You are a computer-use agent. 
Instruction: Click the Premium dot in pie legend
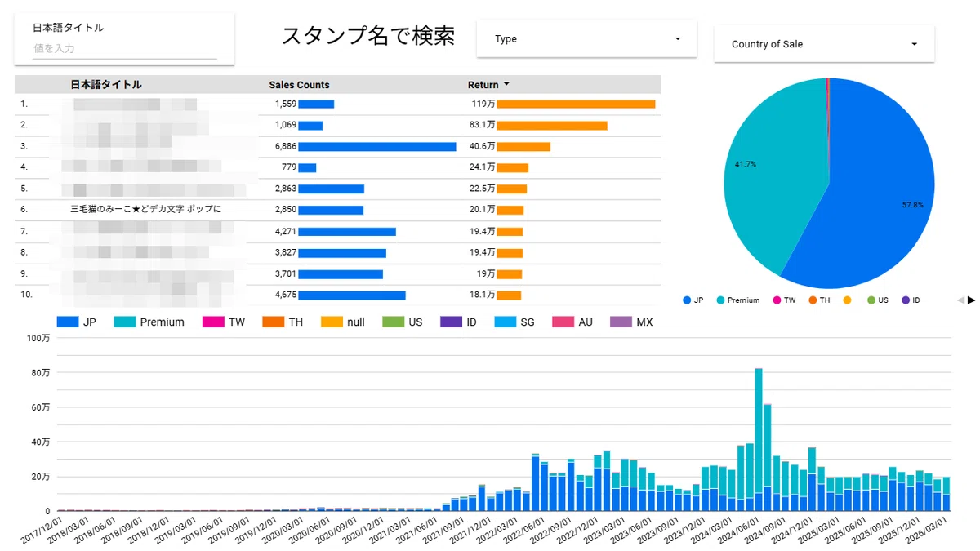pyautogui.click(x=720, y=300)
